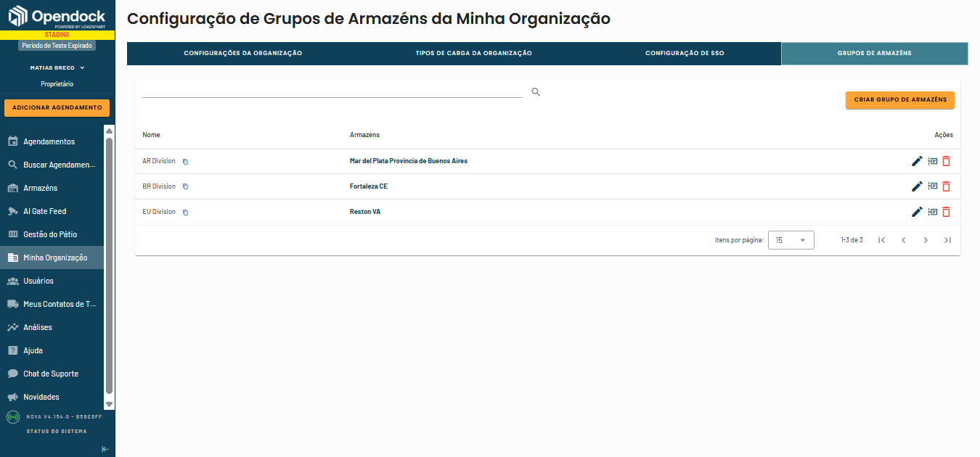Copy the EU Division name

click(185, 212)
